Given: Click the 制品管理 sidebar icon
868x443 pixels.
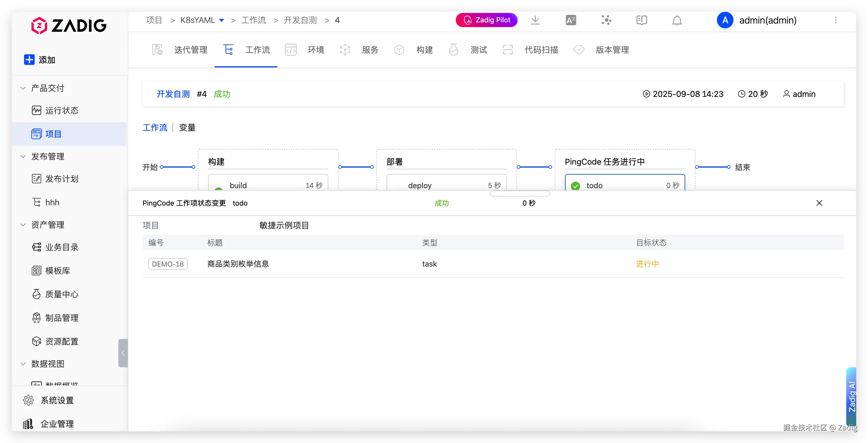Looking at the screenshot, I should point(37,318).
